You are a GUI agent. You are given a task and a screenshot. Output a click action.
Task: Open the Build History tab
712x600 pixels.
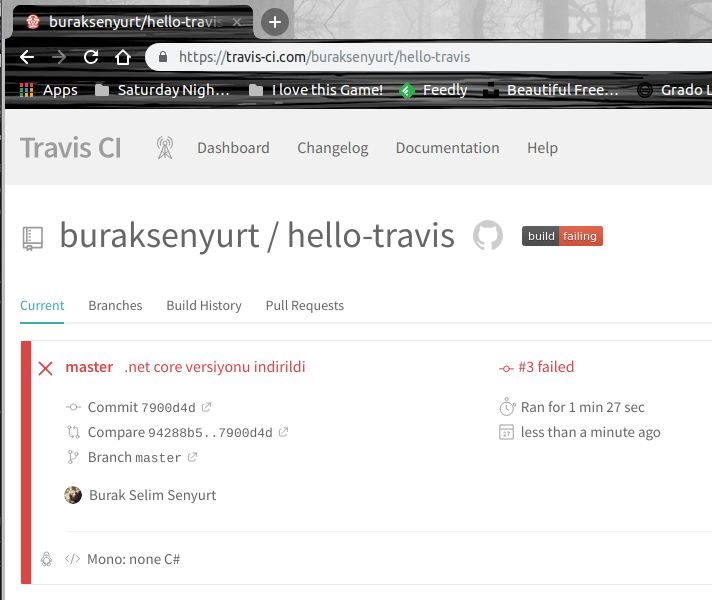click(x=204, y=305)
